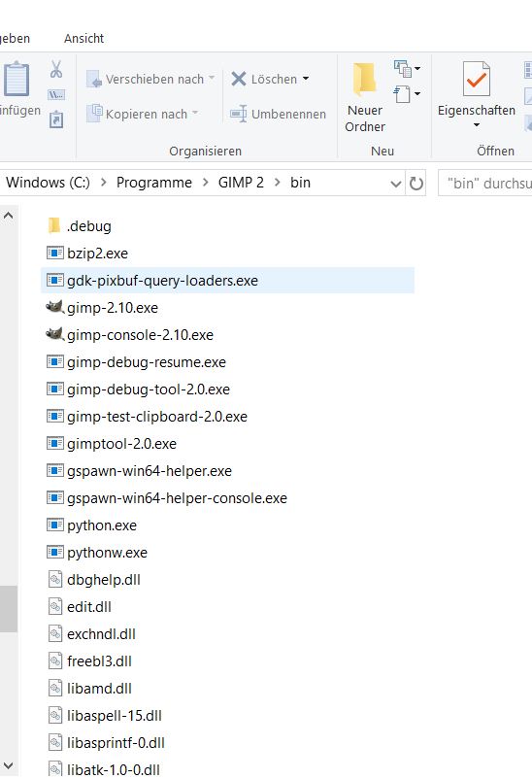This screenshot has width=532, height=779.
Task: Click GIMP 2 in the address bar
Action: click(241, 183)
